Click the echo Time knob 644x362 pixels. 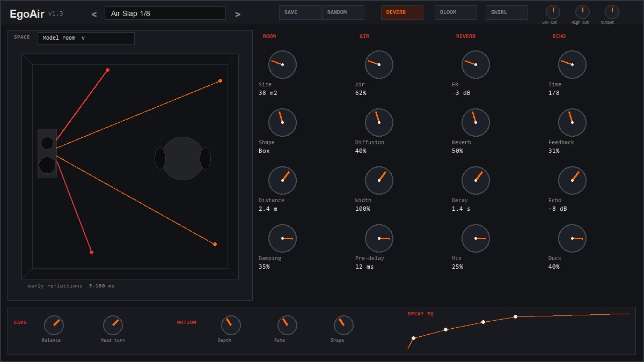pyautogui.click(x=572, y=64)
